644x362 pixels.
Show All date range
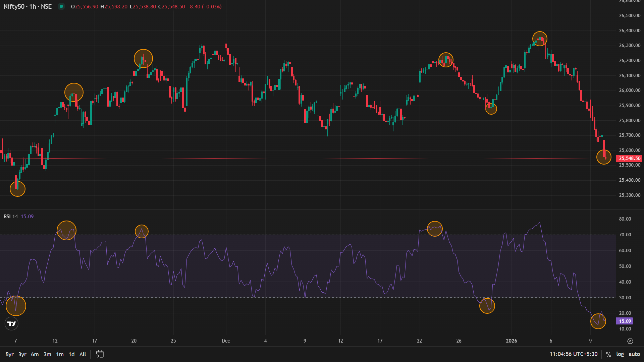point(83,354)
